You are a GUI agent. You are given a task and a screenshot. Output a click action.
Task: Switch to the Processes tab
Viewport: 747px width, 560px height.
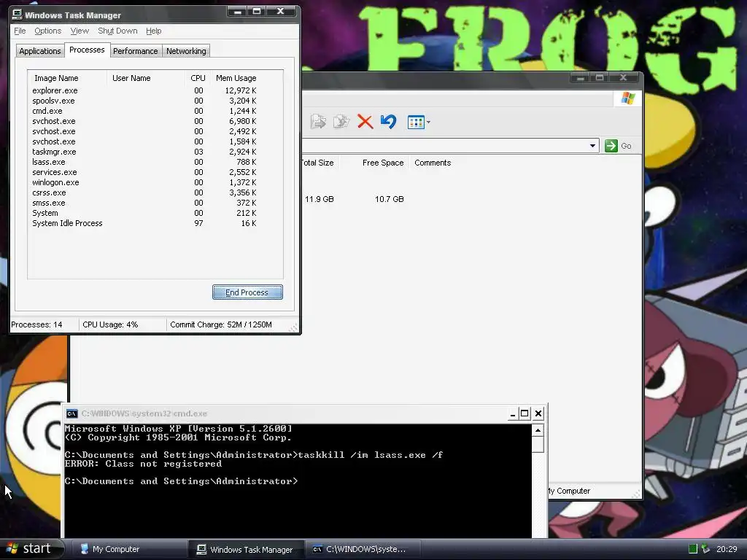tap(87, 50)
